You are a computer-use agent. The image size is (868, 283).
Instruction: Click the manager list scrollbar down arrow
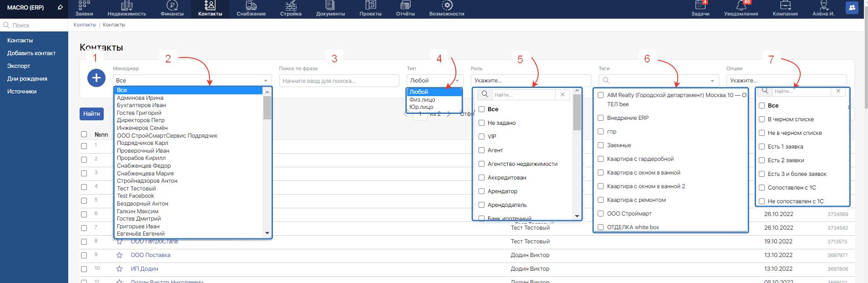pyautogui.click(x=267, y=233)
